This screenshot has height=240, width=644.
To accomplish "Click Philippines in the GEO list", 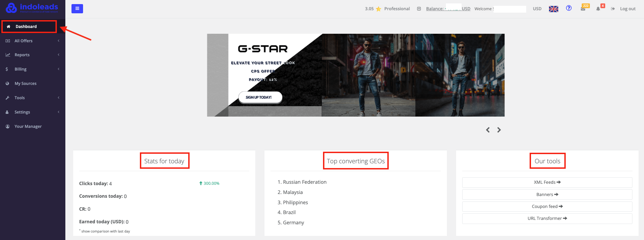I will point(295,202).
